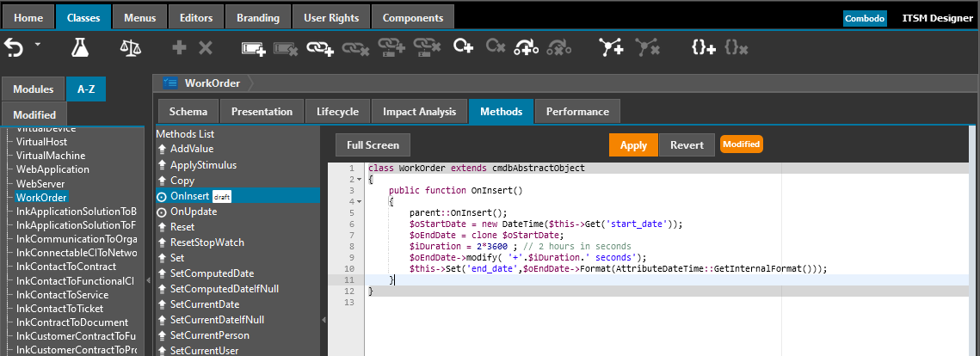Select OnUpdate in the Methods List
Viewport: 980px width, 356px height.
(194, 211)
